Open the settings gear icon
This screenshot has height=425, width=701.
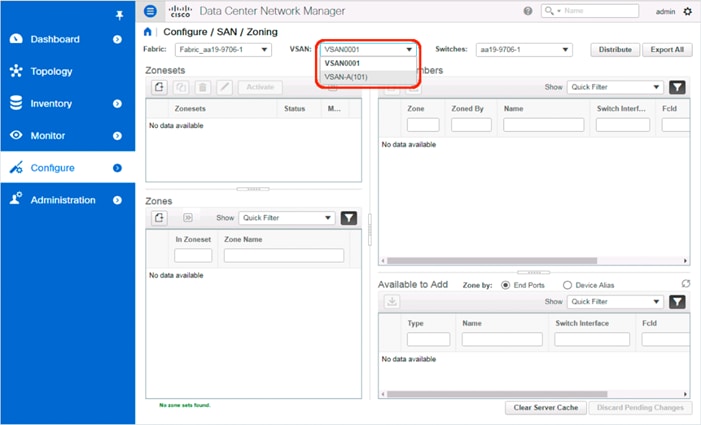coord(688,11)
